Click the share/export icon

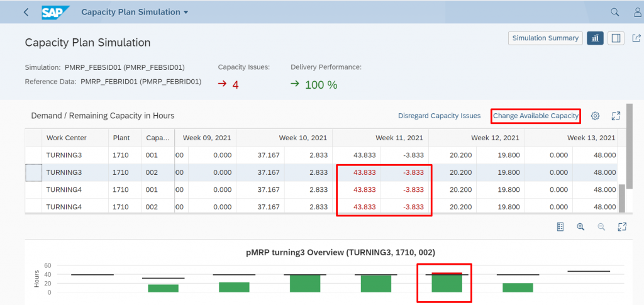(x=636, y=38)
